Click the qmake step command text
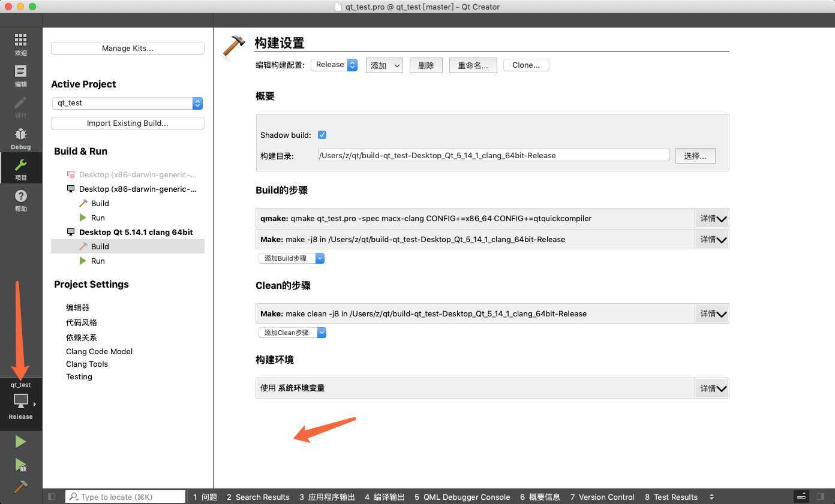This screenshot has width=835, height=504. (426, 218)
